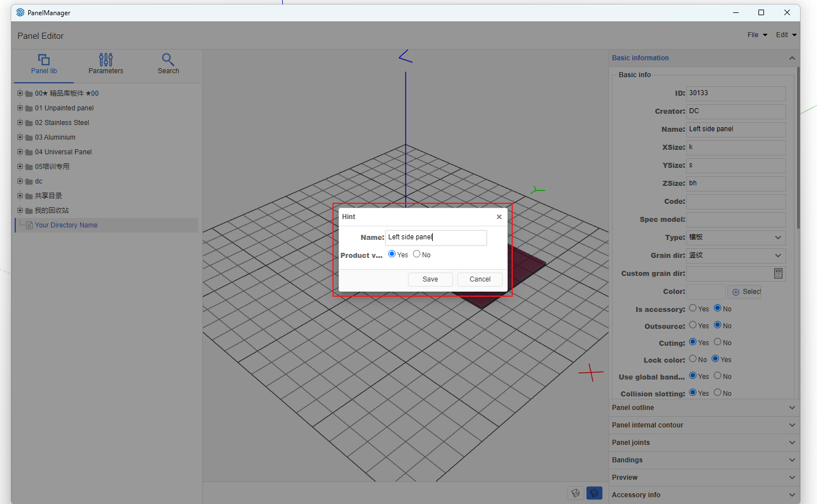Viewport: 817px width, 504px height.
Task: Open the Search tool in sidebar
Action: pos(168,64)
